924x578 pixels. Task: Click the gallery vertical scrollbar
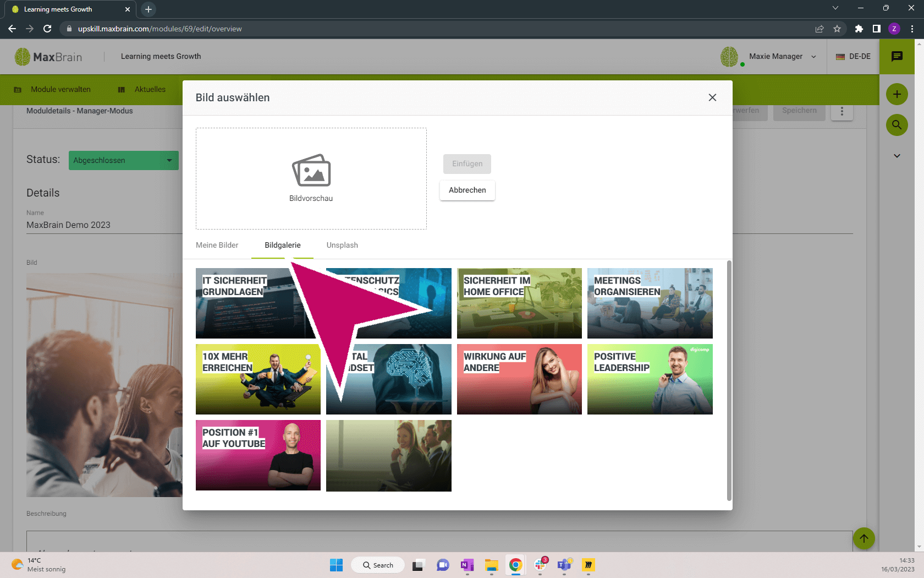pos(729,380)
